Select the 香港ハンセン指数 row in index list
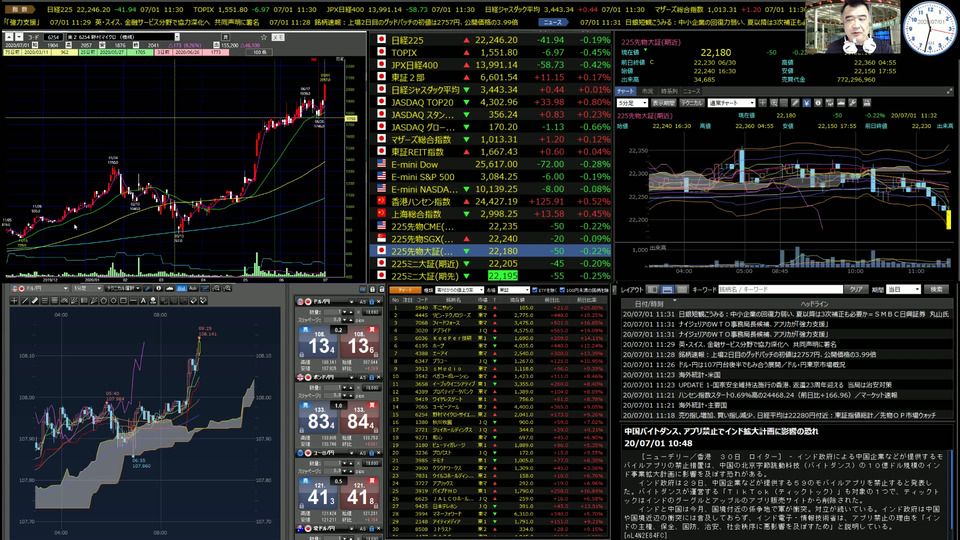Viewport: 960px width, 540px height. pyautogui.click(x=490, y=201)
